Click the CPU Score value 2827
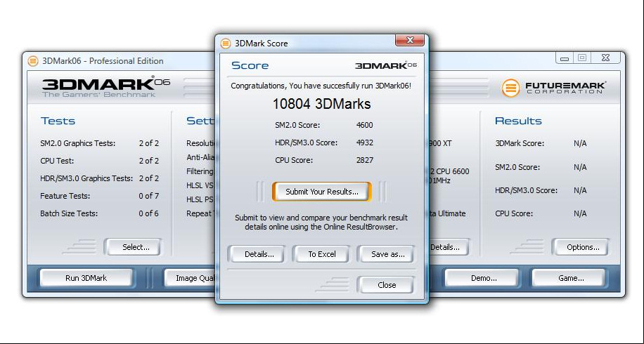The width and height of the screenshot is (644, 344). [365, 160]
